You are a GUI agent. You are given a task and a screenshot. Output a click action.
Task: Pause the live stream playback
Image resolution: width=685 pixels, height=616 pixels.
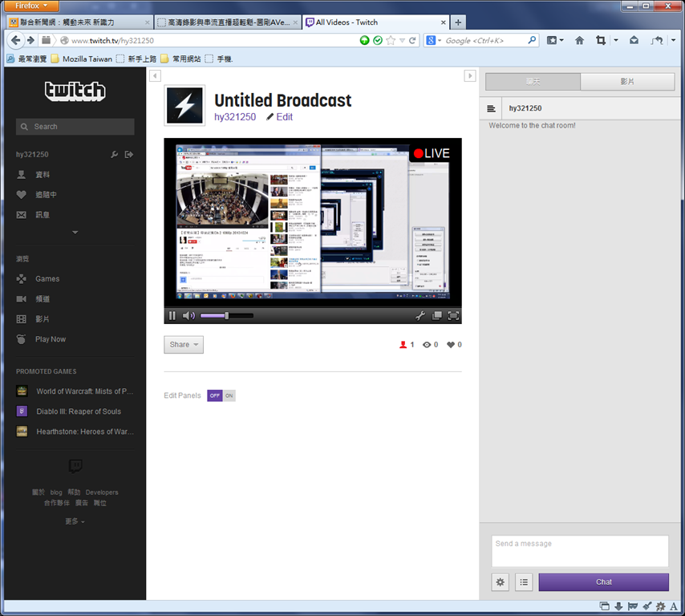pos(172,315)
